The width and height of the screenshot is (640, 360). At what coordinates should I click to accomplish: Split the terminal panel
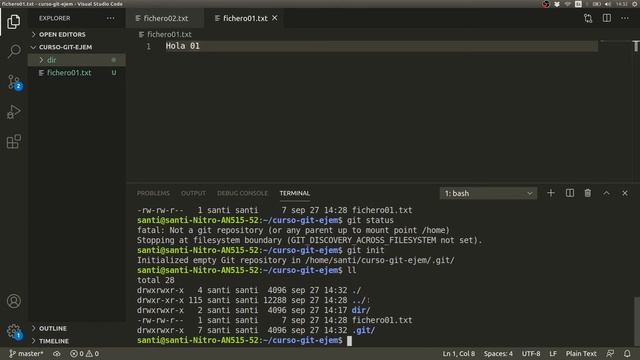[x=570, y=193]
